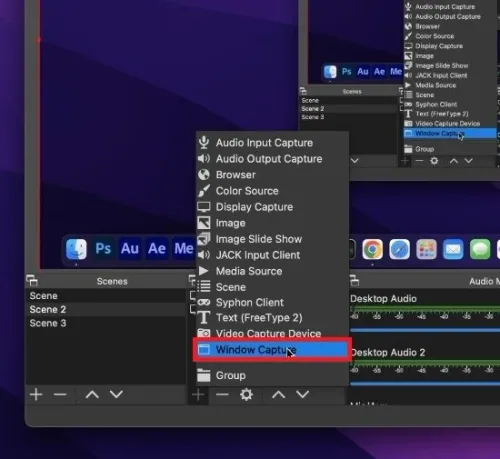The width and height of the screenshot is (500, 459).
Task: Pop out the Audio Mixer dock with its header icon
Action: point(354,280)
